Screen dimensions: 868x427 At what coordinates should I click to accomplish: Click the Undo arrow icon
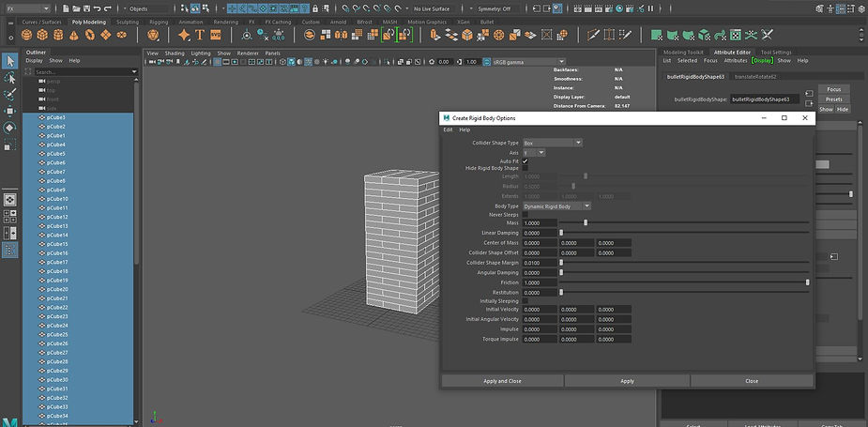click(98, 8)
